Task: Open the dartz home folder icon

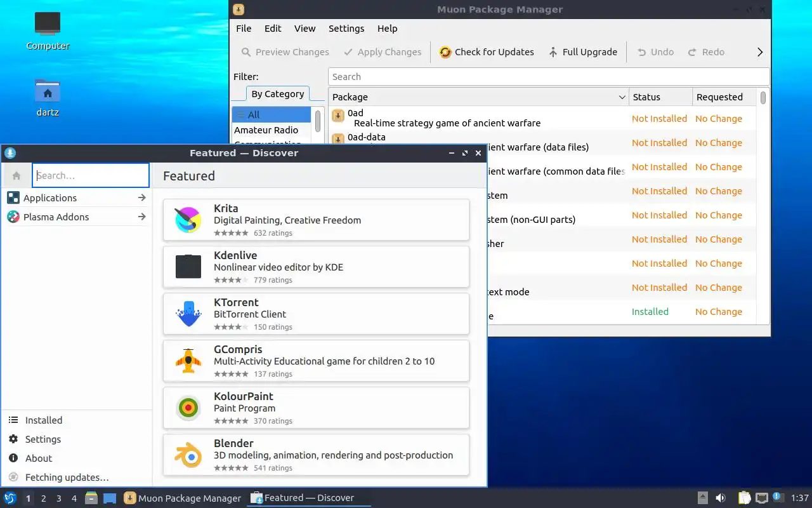Action: [x=48, y=91]
